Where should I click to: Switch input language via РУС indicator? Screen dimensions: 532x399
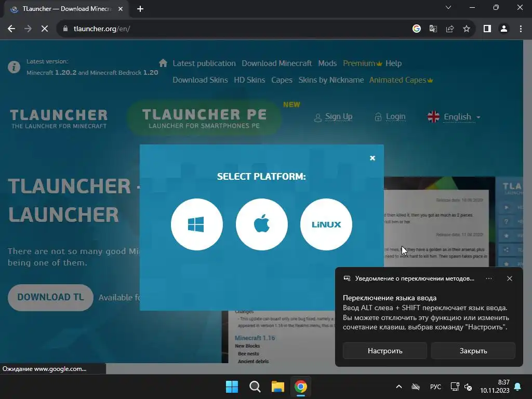tap(435, 387)
